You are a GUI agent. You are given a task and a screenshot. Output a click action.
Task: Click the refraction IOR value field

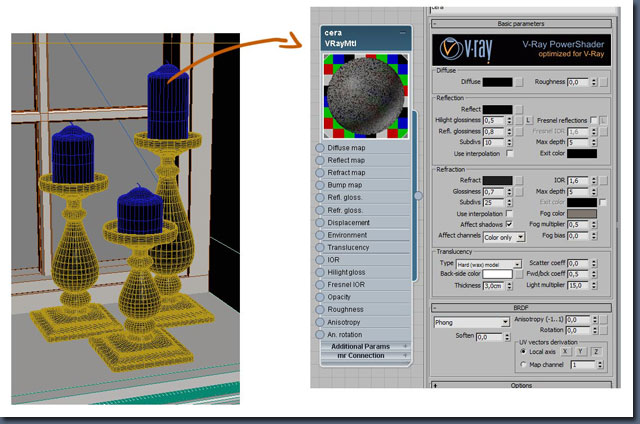click(x=578, y=180)
